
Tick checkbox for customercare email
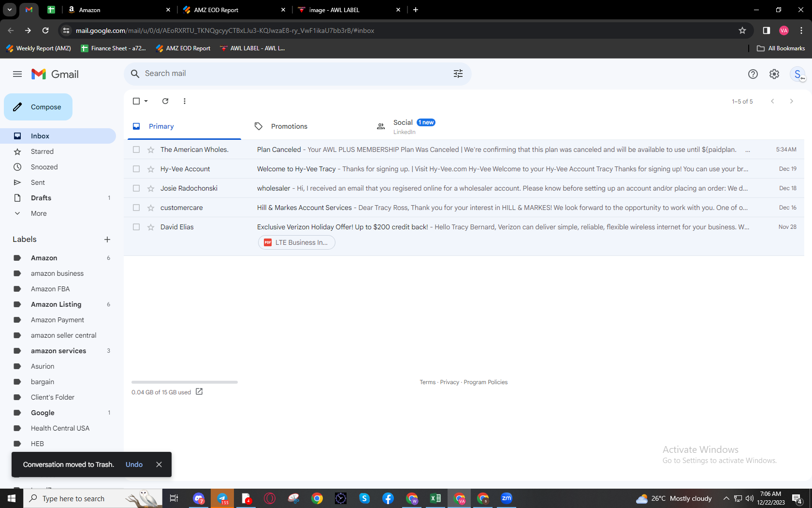[x=136, y=208]
